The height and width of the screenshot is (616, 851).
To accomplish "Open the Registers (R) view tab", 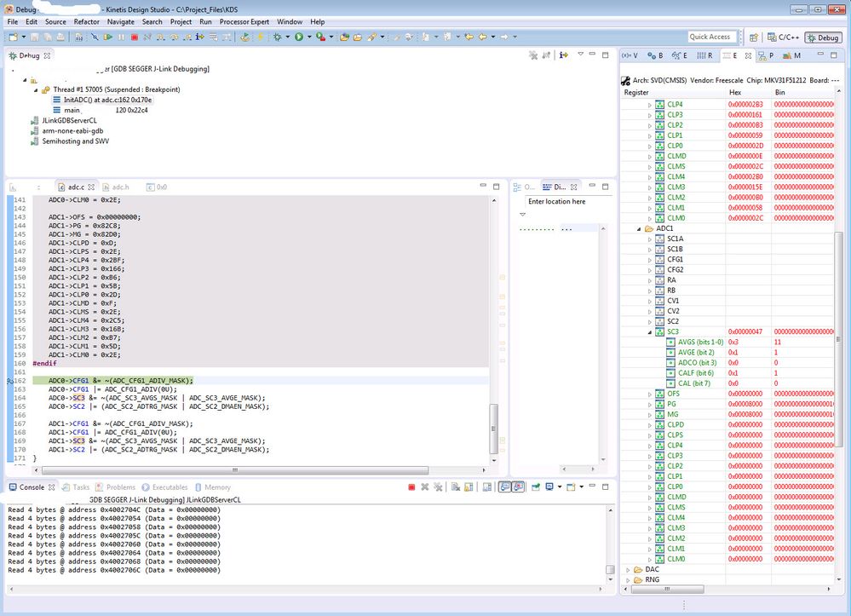I will (x=704, y=55).
